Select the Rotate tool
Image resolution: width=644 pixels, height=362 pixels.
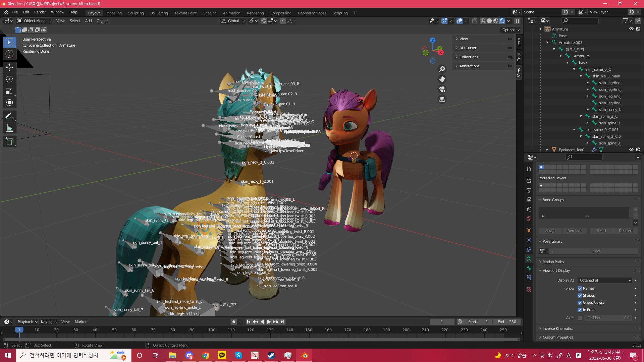click(9, 79)
